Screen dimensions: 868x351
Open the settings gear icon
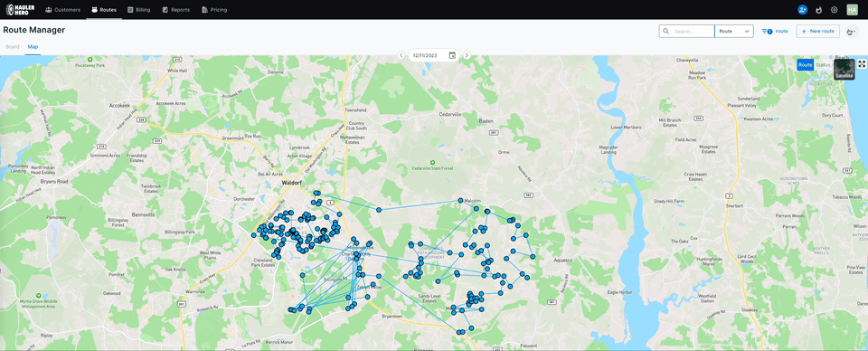click(835, 9)
